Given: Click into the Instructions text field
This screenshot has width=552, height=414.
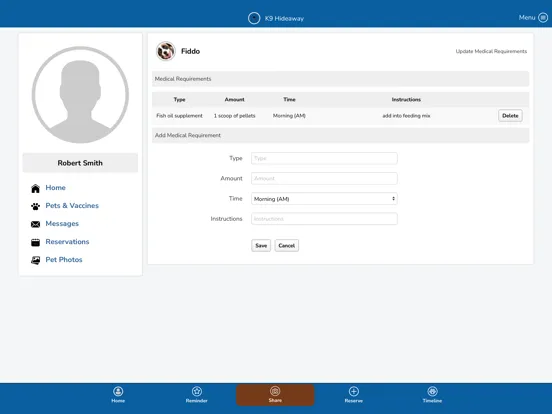Looking at the screenshot, I should coord(324,219).
